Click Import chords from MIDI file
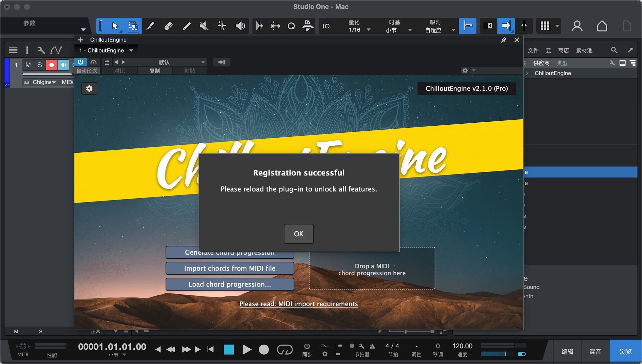This screenshot has width=642, height=364. coord(230,268)
